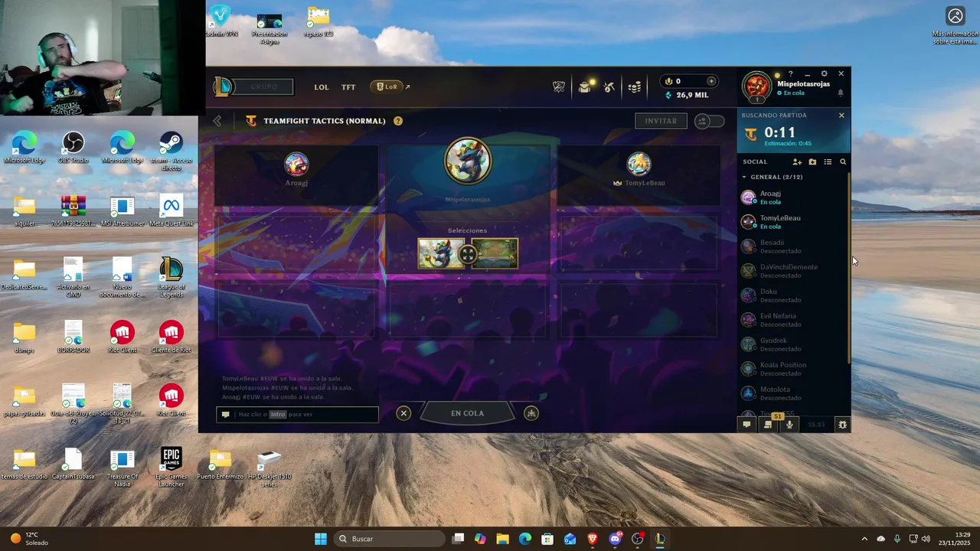Viewport: 980px width, 551px height.
Task: Open the Windows Start menu
Action: click(321, 539)
